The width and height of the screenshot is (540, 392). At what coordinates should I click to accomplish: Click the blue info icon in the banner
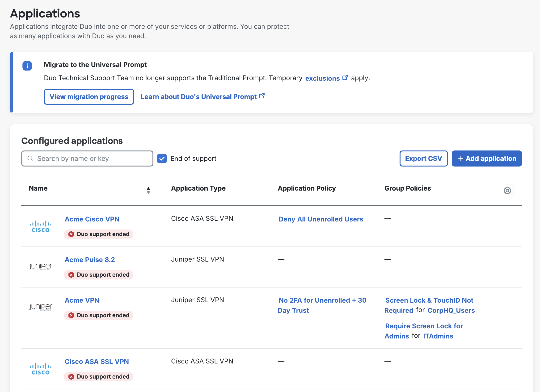pos(27,66)
